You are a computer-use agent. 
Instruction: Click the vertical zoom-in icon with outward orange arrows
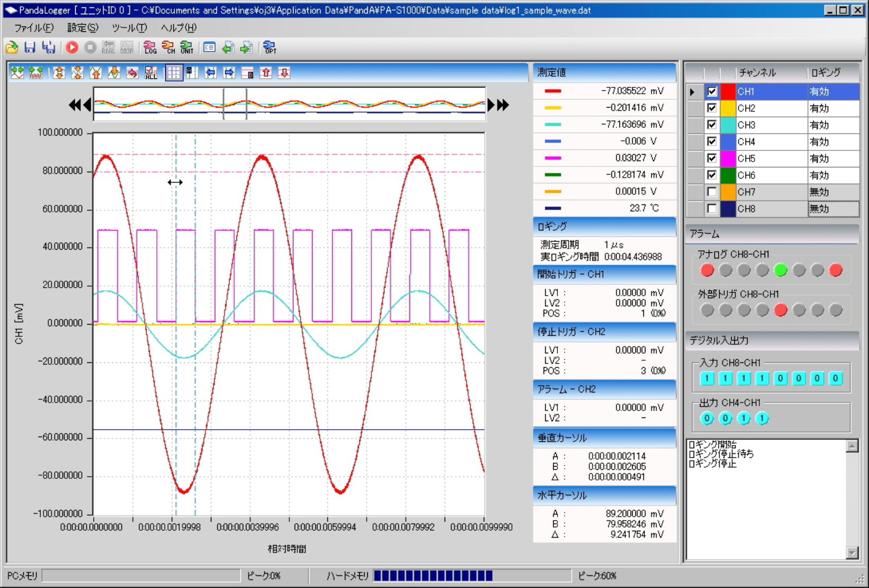click(x=59, y=73)
